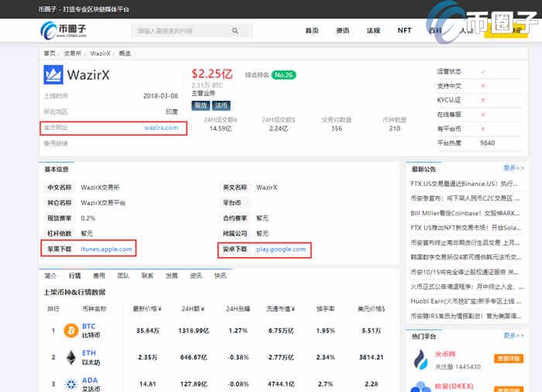The image size is (542, 392).
Task: Open the site logo in the header
Action: 63,30
